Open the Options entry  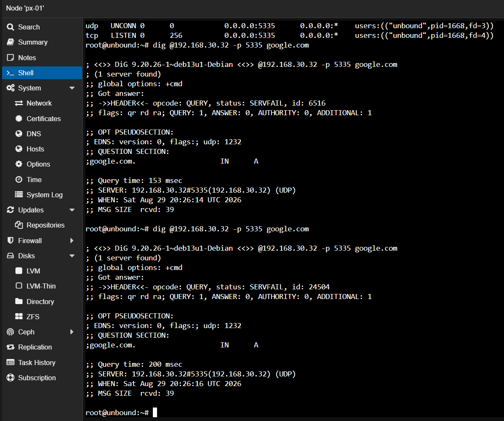pyautogui.click(x=42, y=164)
